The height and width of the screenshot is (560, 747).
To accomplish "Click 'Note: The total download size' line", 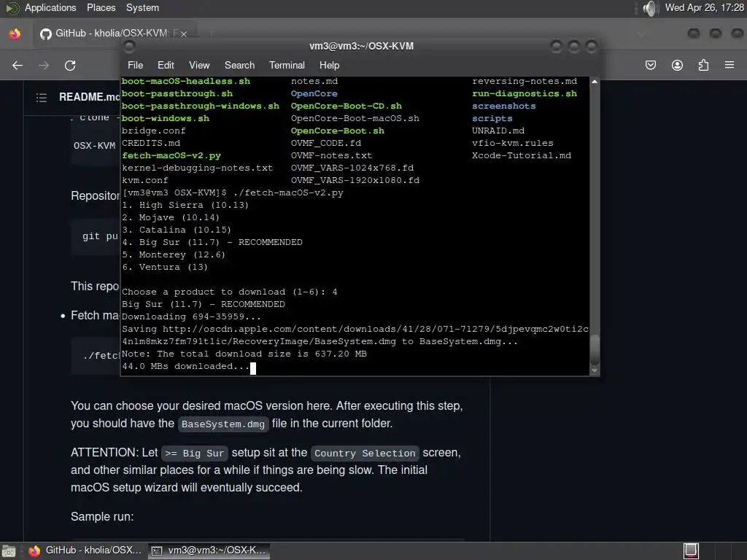I will pos(244,354).
